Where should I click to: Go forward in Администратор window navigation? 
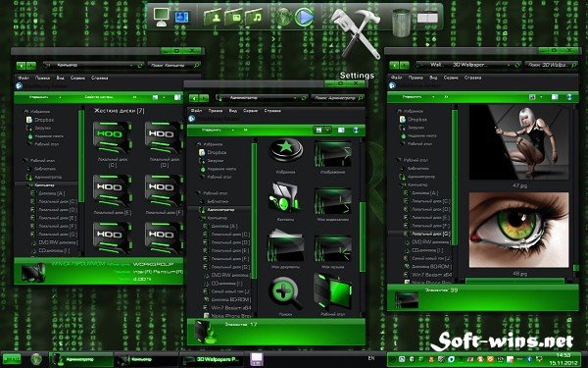pyautogui.click(x=204, y=98)
